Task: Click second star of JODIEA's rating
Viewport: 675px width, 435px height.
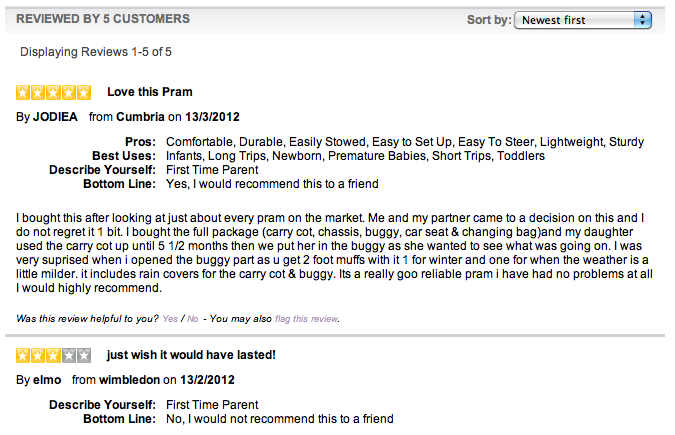Action: point(38,92)
